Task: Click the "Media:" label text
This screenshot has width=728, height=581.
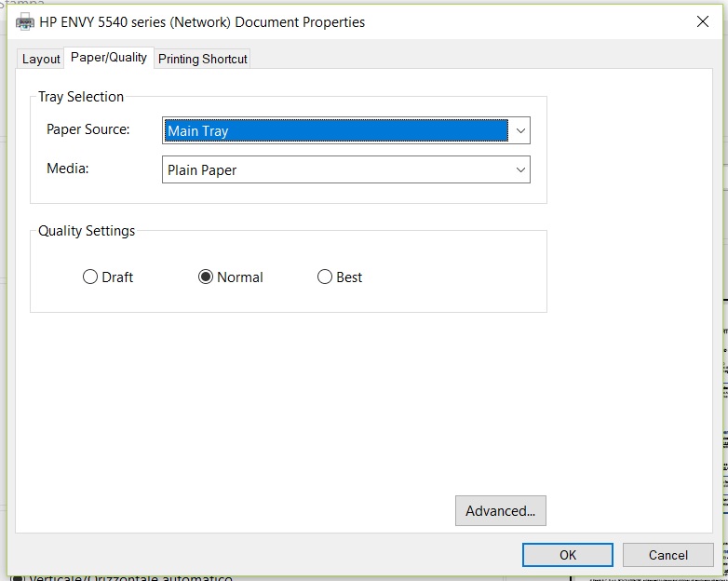Action: pos(68,169)
